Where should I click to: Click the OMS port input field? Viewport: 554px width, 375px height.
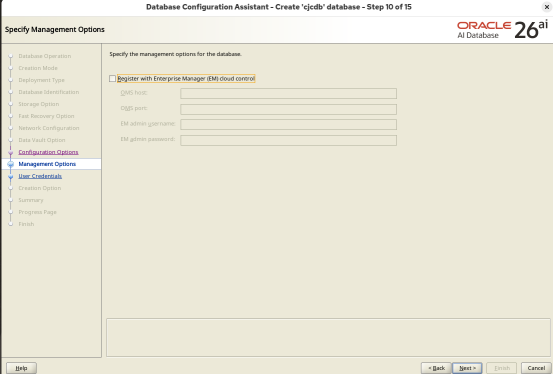pos(288,109)
